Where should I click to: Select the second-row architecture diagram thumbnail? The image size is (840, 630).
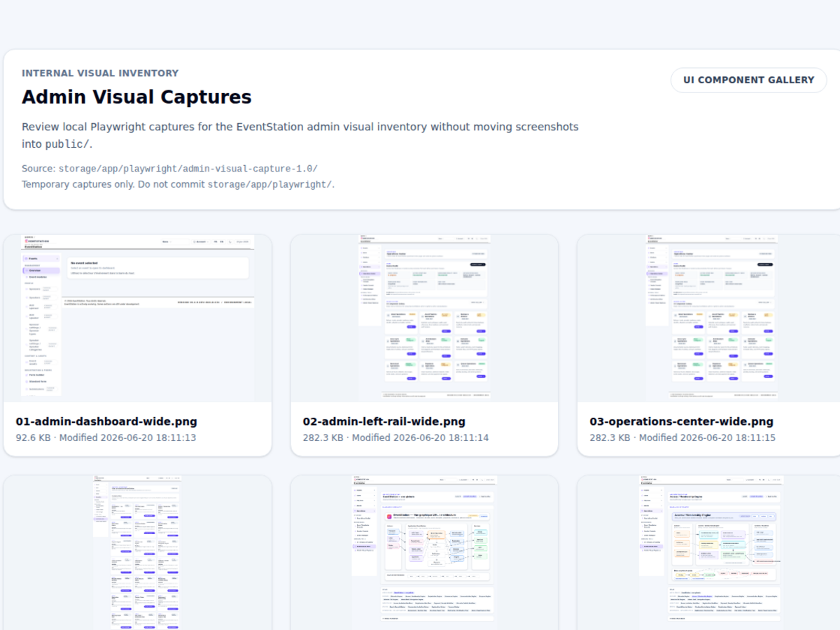point(424,552)
